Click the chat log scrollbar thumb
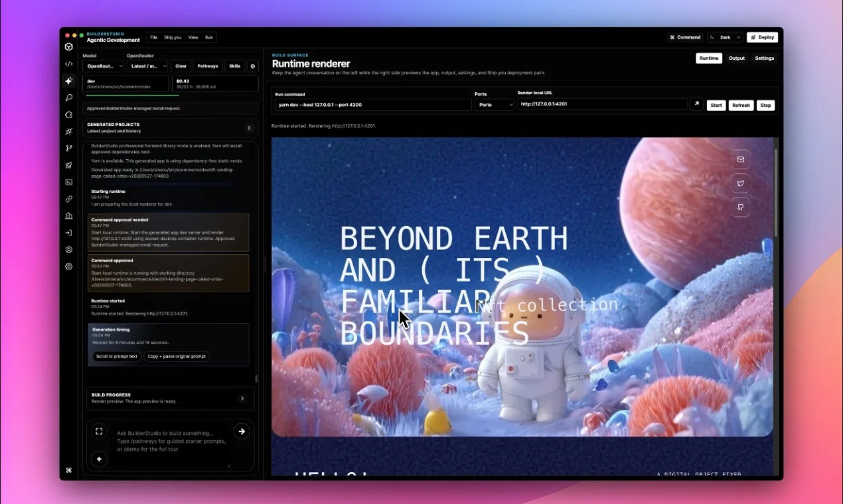 tap(256, 379)
